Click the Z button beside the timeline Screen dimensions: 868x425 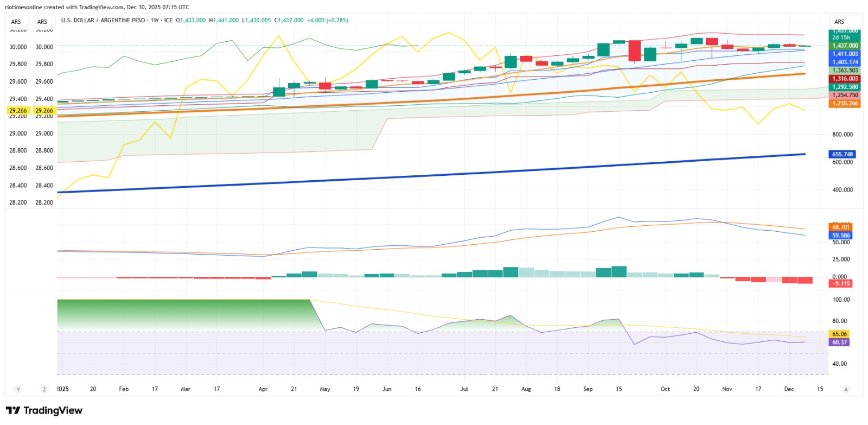[x=44, y=389]
